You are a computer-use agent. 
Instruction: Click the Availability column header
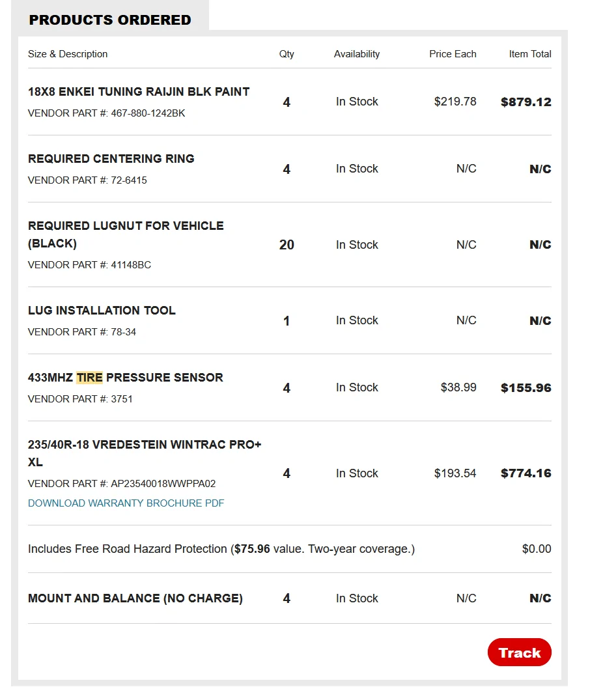pyautogui.click(x=357, y=54)
